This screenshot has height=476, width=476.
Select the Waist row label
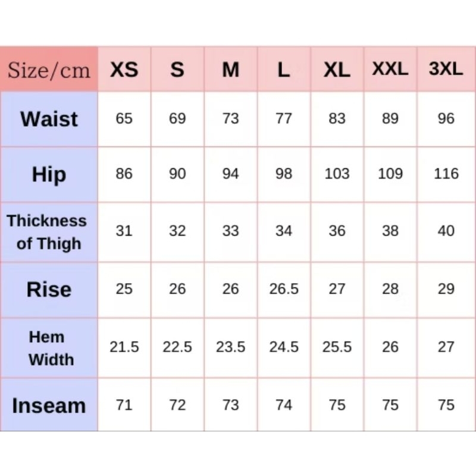pos(49,119)
